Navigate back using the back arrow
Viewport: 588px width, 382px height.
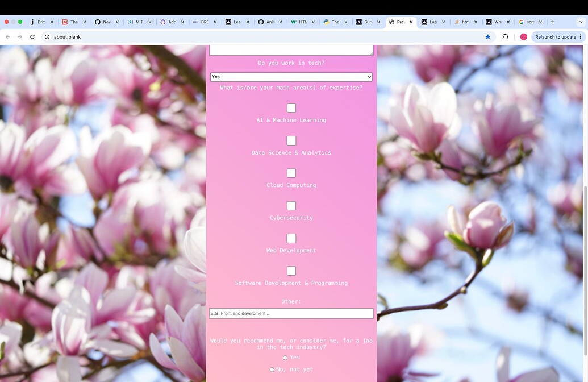(7, 36)
